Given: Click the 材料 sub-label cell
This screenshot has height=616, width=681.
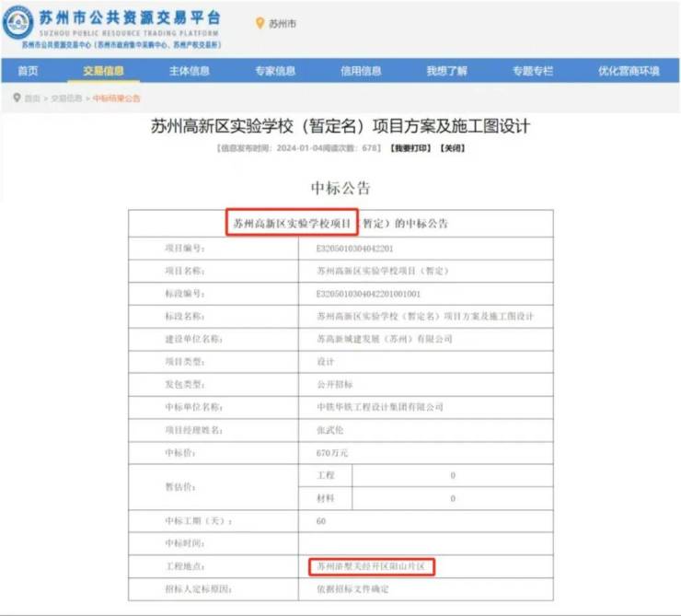Looking at the screenshot, I should (326, 498).
